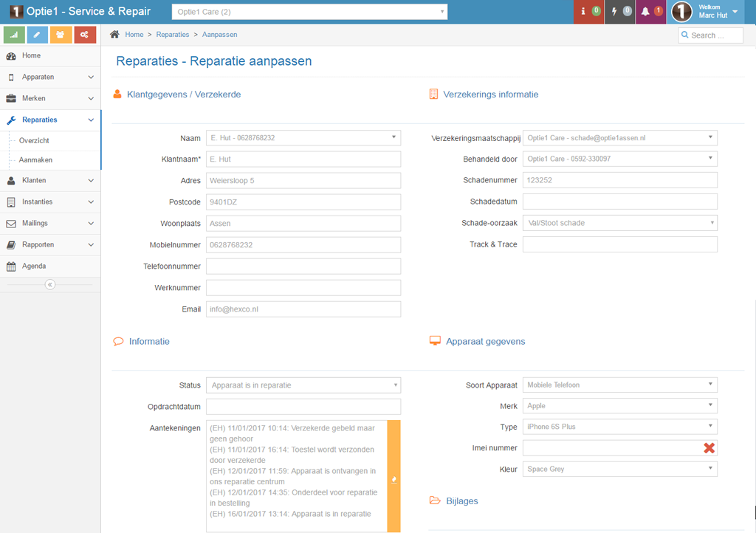Collapse the sidebar with double-arrow button
The height and width of the screenshot is (533, 756).
pyautogui.click(x=49, y=284)
